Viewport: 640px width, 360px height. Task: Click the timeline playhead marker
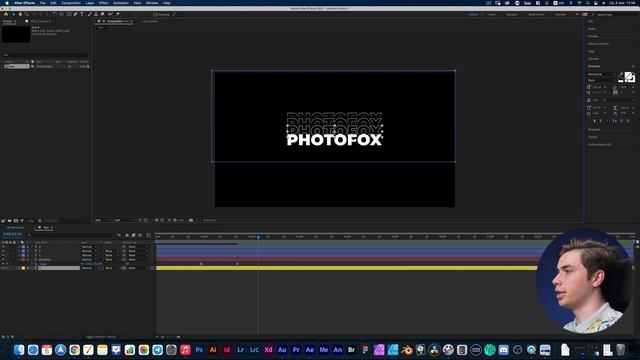tap(258, 237)
